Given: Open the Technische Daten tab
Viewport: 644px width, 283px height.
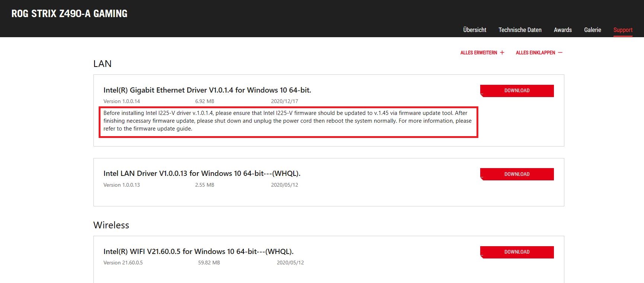Looking at the screenshot, I should pyautogui.click(x=520, y=30).
